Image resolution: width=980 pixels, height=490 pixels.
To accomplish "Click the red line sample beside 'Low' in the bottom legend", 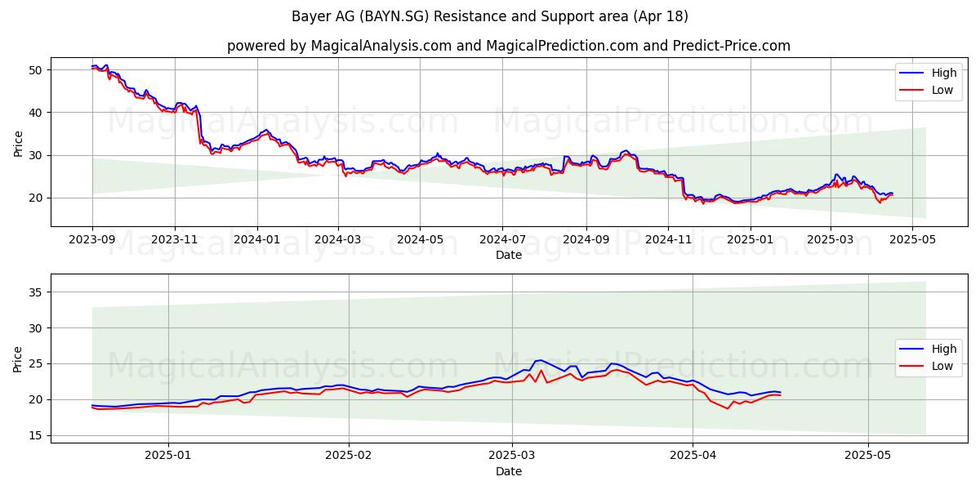I will (x=912, y=367).
